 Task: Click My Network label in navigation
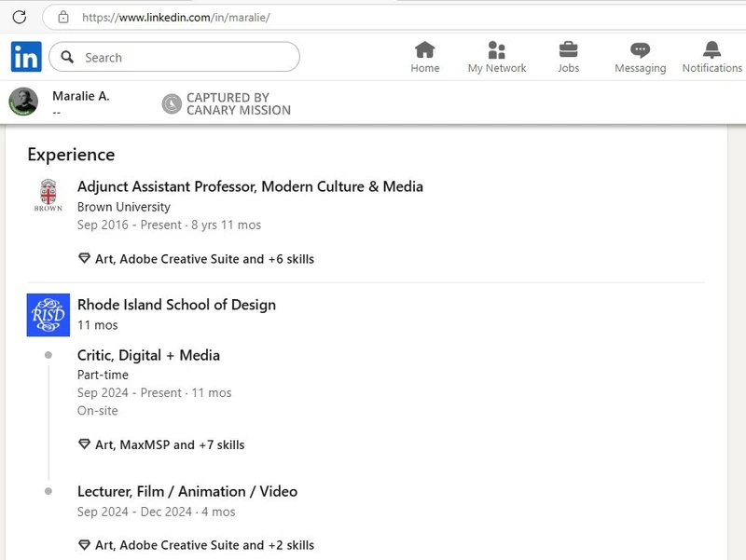click(x=497, y=68)
